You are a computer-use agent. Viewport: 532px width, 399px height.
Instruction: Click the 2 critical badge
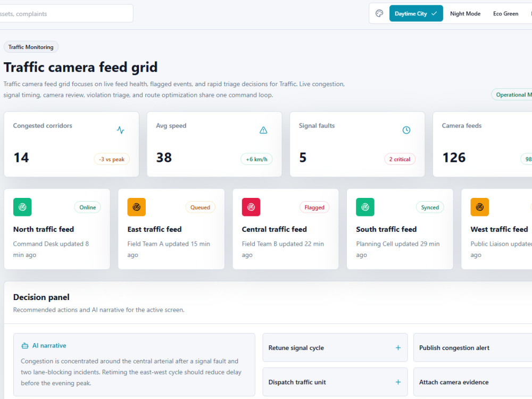[x=400, y=159]
